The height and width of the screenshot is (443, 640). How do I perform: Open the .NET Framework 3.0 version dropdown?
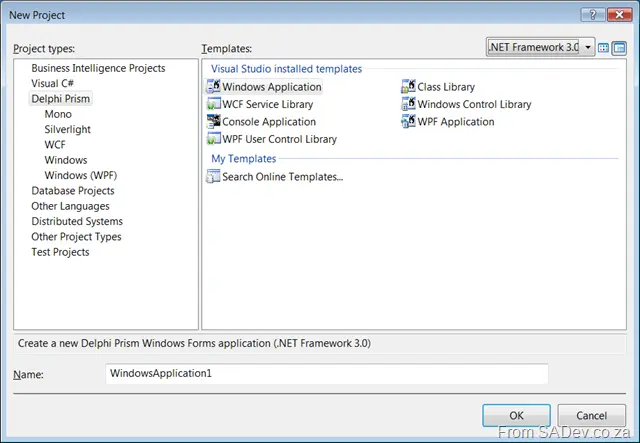point(540,47)
